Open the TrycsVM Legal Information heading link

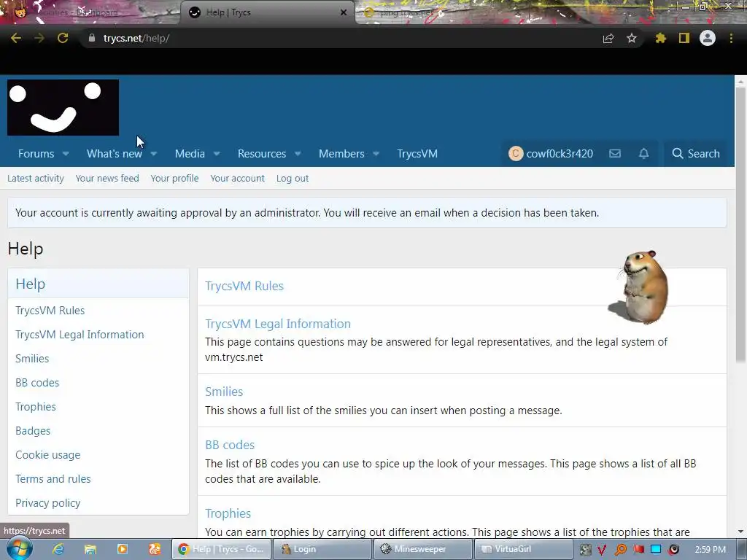(x=278, y=324)
